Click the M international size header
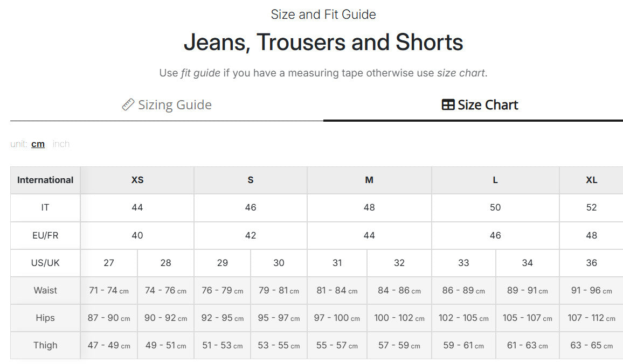 point(369,180)
